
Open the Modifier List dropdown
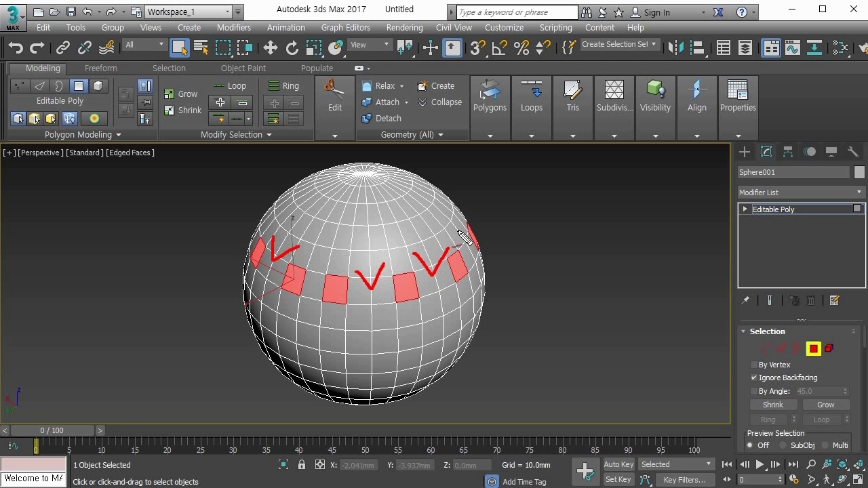[x=801, y=192]
